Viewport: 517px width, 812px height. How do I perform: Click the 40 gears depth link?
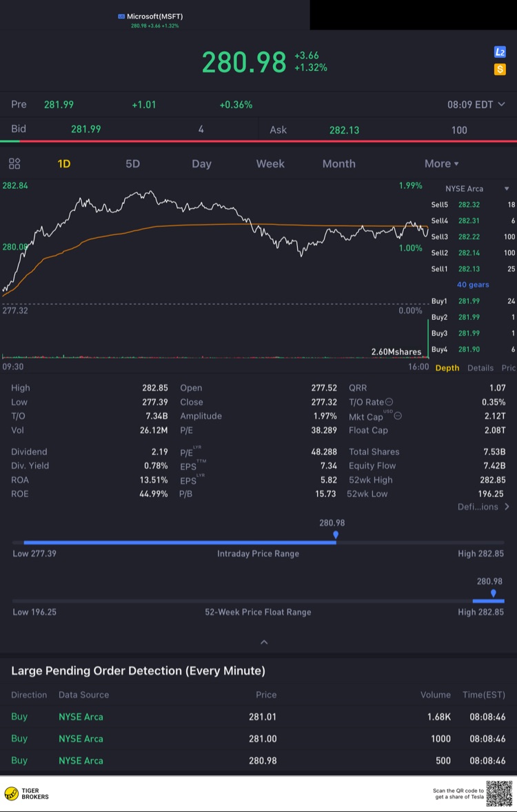pos(472,284)
